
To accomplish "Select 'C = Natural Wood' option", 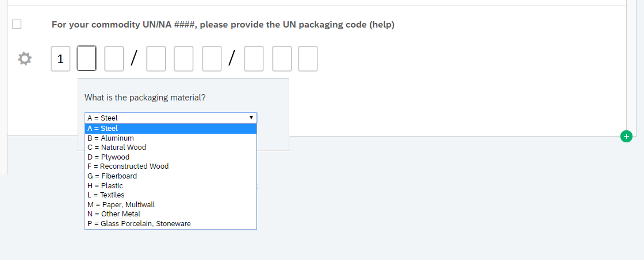I will tap(170, 147).
